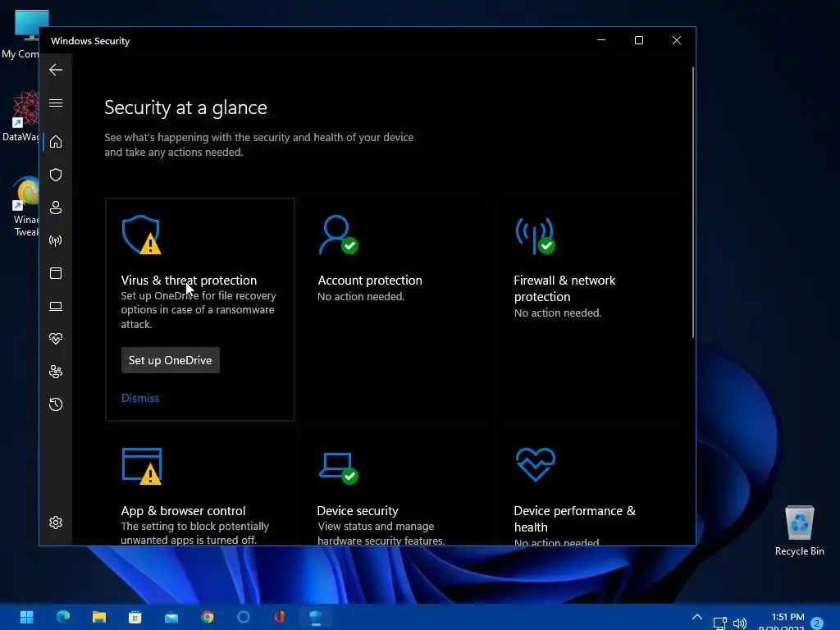This screenshot has height=630, width=840.
Task: Open Mail app from taskbar
Action: click(171, 618)
